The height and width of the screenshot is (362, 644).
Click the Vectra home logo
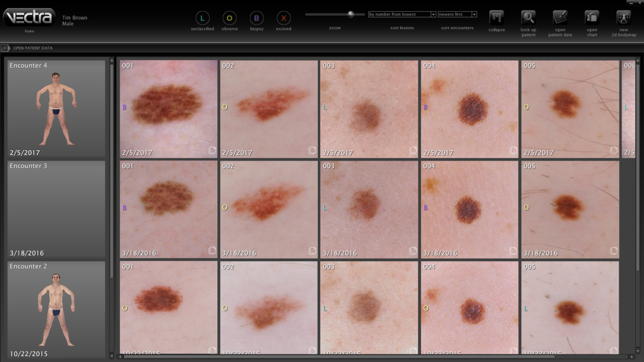[x=30, y=18]
